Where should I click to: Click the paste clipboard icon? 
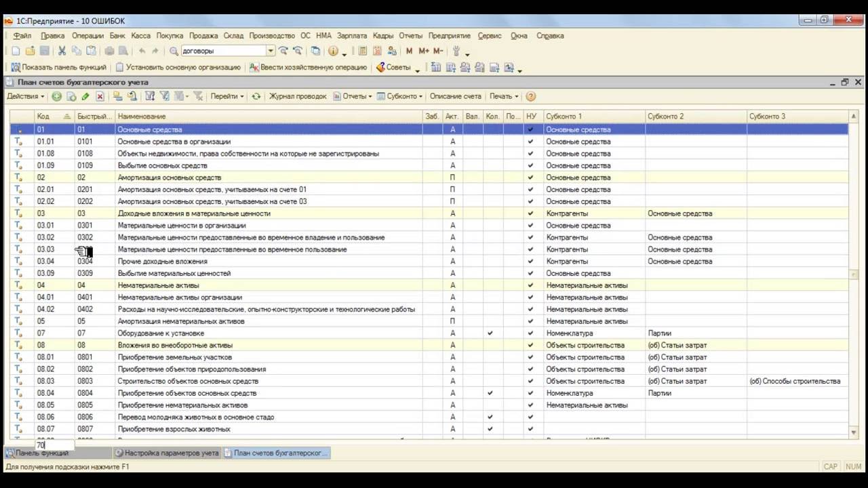point(91,51)
